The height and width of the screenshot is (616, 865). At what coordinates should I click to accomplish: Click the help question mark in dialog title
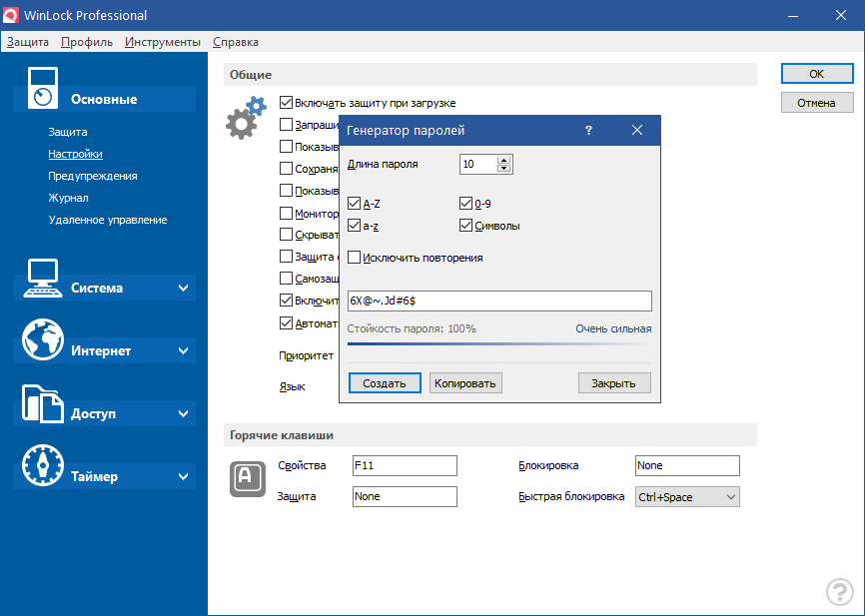tap(589, 131)
